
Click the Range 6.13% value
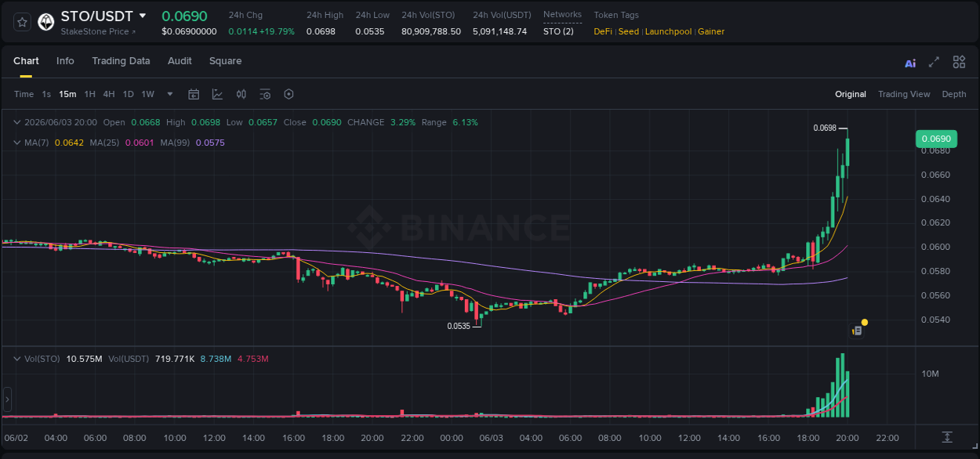point(465,122)
